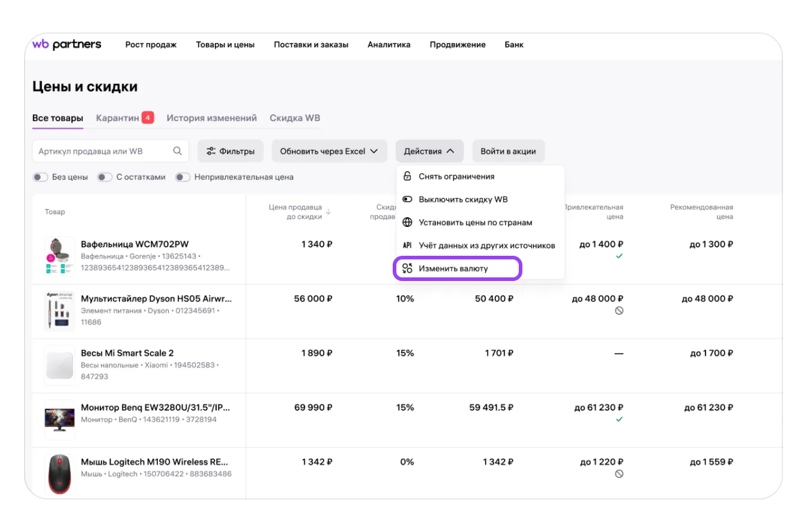Screen dimensions: 807x532
Task: Click the currency change icon
Action: 407,268
